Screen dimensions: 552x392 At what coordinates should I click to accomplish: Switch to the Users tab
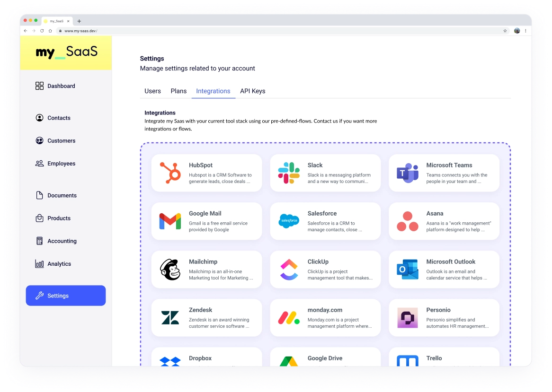152,91
